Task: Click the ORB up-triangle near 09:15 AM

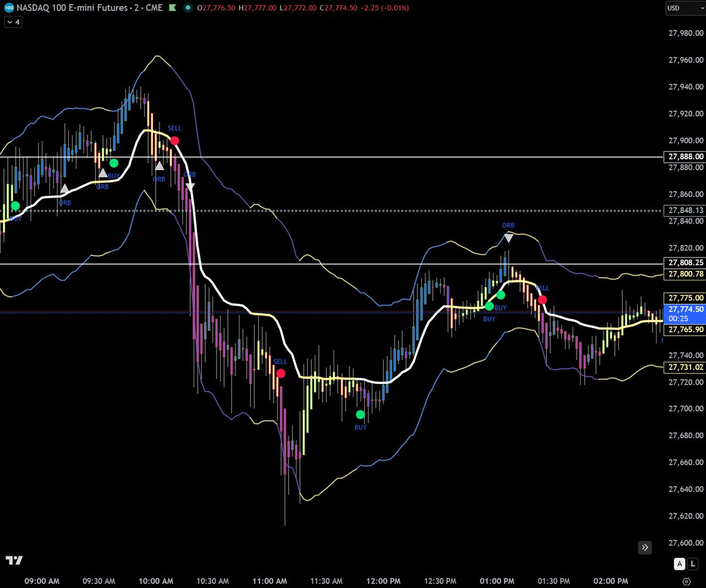Action: [x=65, y=189]
